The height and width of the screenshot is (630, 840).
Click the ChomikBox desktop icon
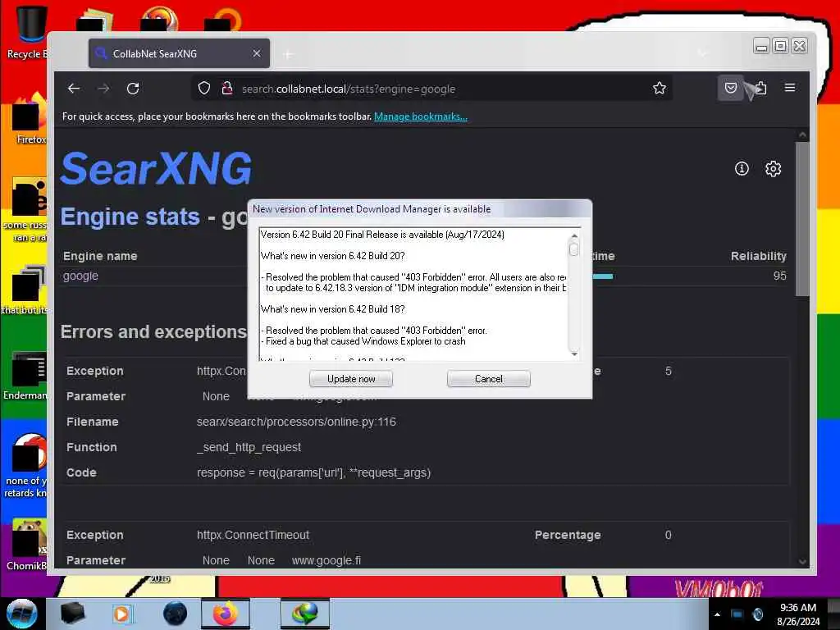click(x=27, y=544)
